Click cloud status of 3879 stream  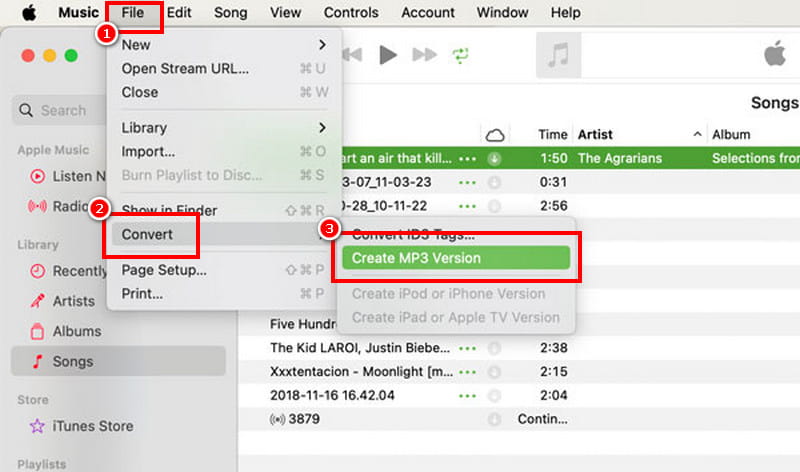click(x=494, y=419)
